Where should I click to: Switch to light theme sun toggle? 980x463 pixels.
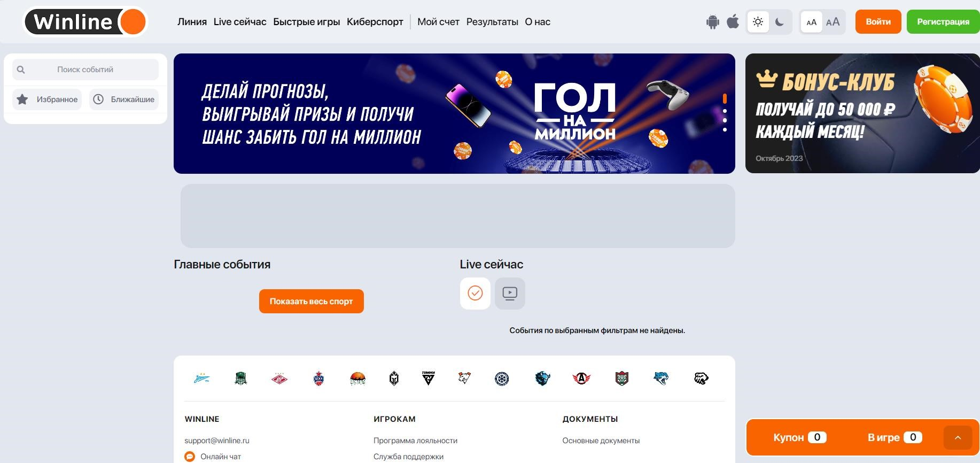(758, 22)
